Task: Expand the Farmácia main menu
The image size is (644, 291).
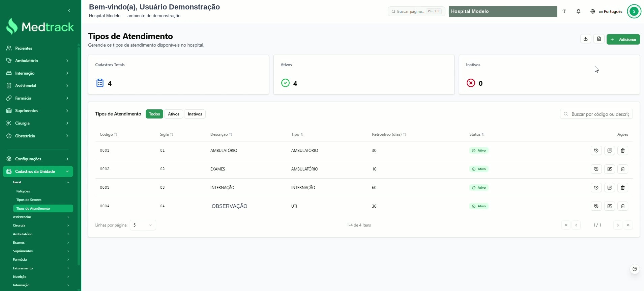Action: point(38,98)
